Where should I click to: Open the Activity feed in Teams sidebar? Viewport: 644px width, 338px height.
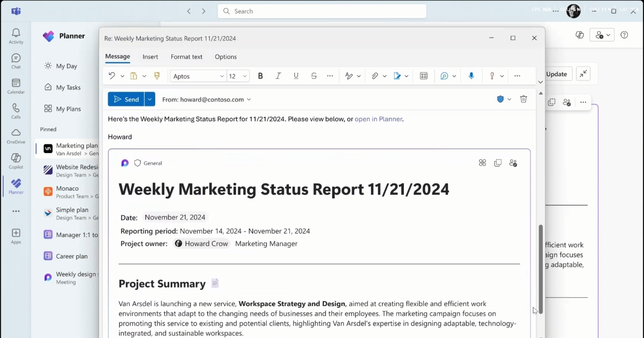coord(16,36)
